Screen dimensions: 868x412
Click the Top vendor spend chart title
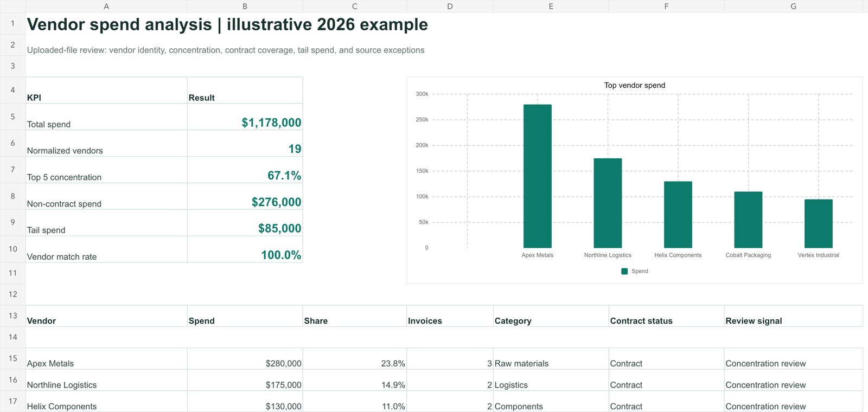click(635, 85)
